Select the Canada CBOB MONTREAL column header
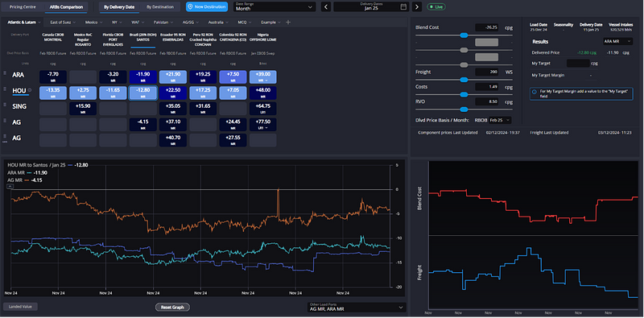 (x=53, y=37)
